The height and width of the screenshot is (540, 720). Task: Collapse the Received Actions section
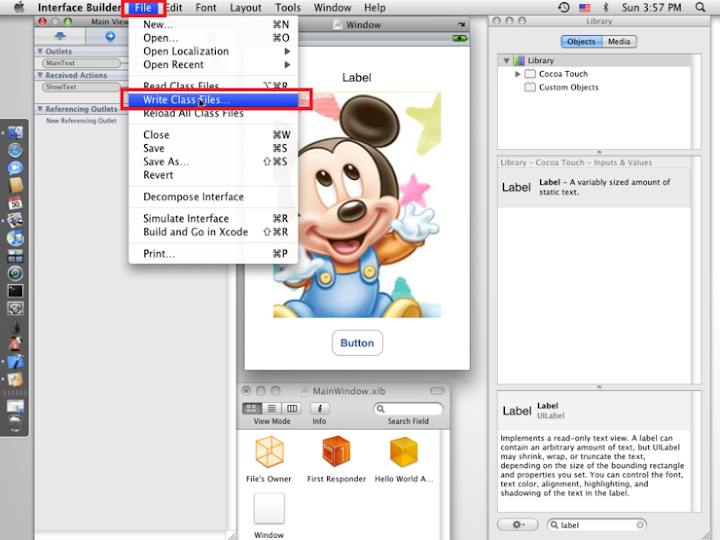(x=40, y=75)
